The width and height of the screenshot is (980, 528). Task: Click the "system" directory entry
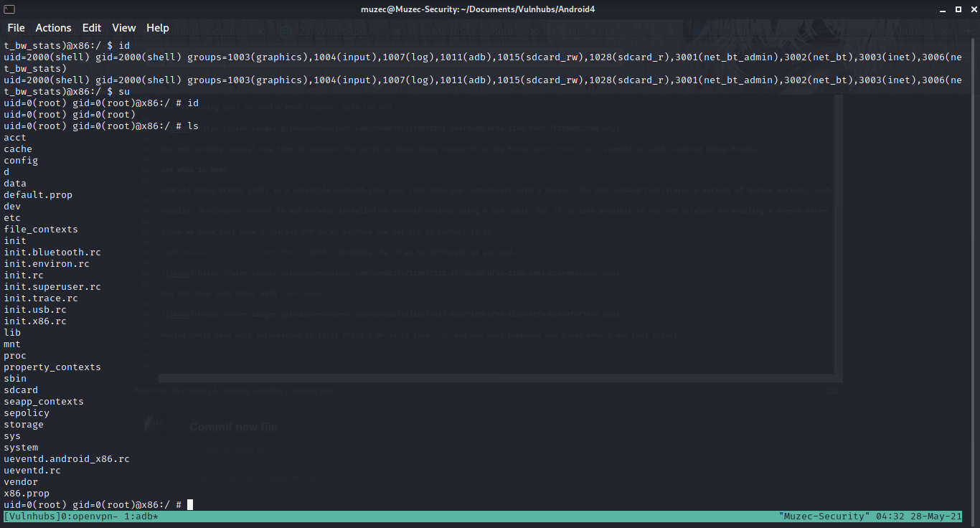pyautogui.click(x=21, y=448)
